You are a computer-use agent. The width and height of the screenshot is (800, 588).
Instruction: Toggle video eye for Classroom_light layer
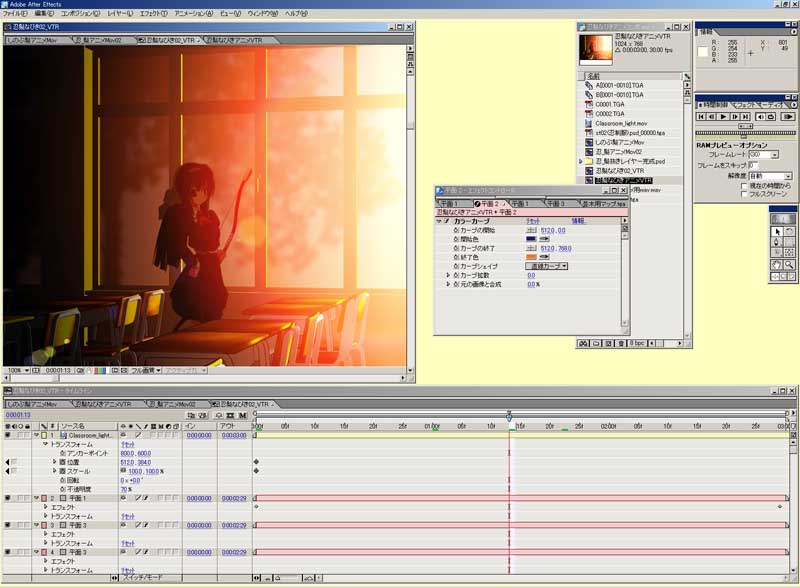coord(8,435)
